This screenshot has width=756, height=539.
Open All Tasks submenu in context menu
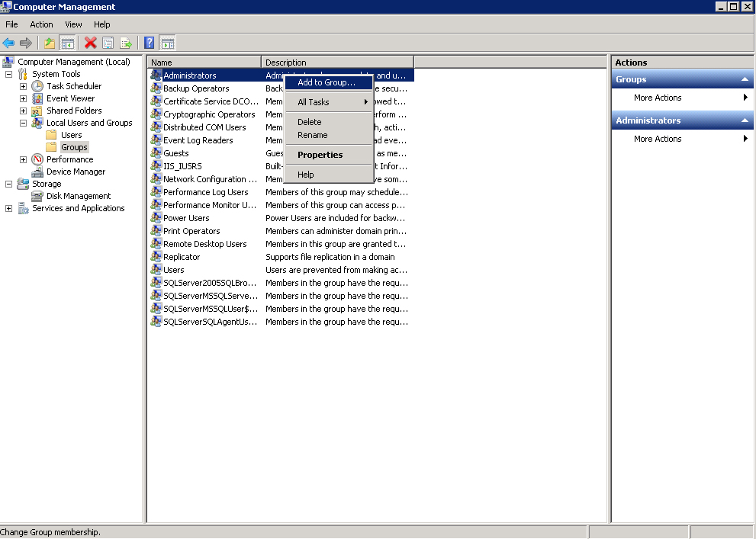pos(314,102)
